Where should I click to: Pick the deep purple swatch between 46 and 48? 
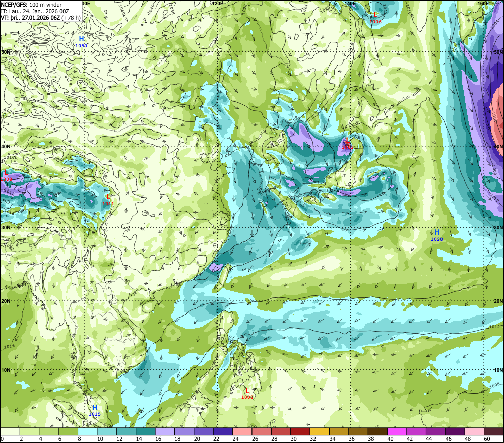click(x=455, y=431)
